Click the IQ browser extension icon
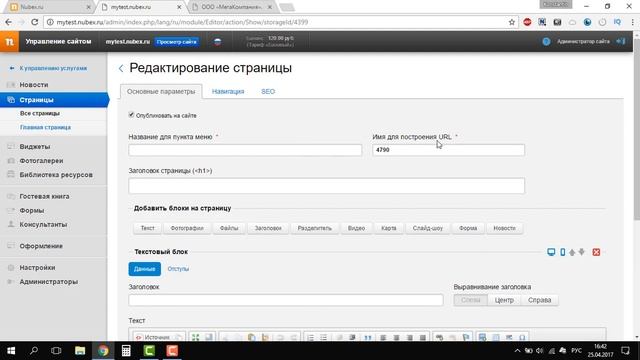This screenshot has width=640, height=360. (x=617, y=22)
